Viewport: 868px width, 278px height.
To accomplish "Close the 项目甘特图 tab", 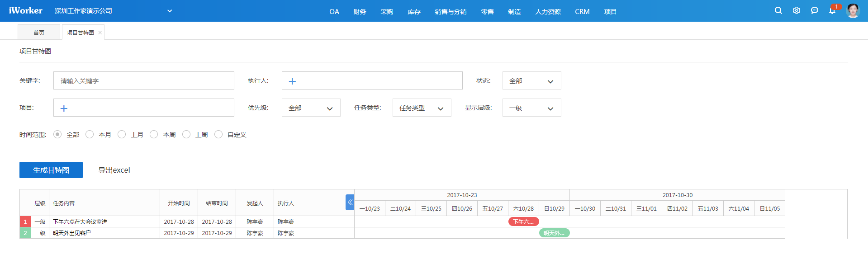I will point(100,33).
